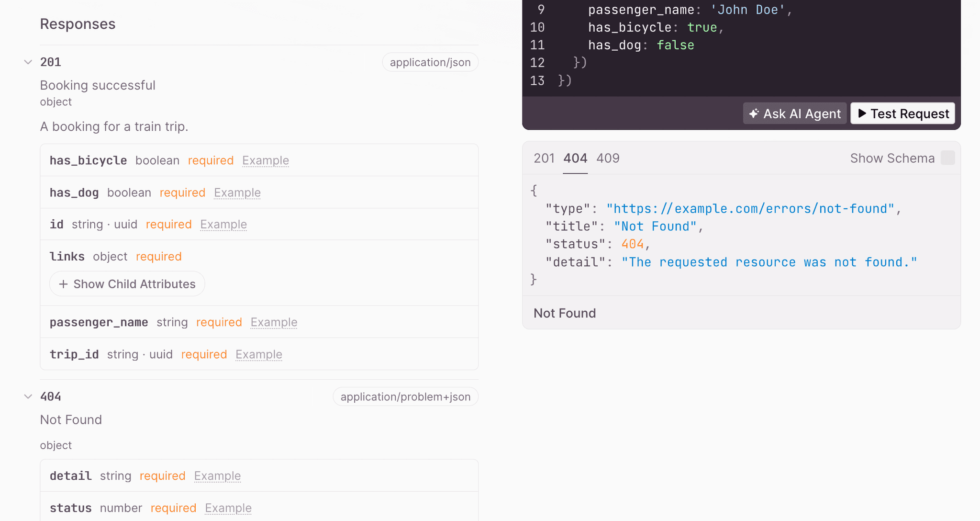Click the has_dog false value in code
Screen dimensions: 980x521
(x=675, y=45)
